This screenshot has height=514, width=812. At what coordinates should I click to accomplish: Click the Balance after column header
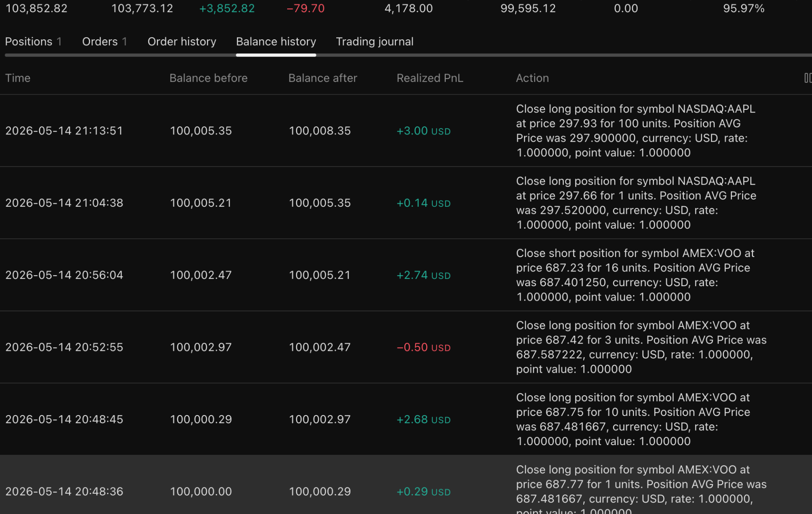(323, 78)
